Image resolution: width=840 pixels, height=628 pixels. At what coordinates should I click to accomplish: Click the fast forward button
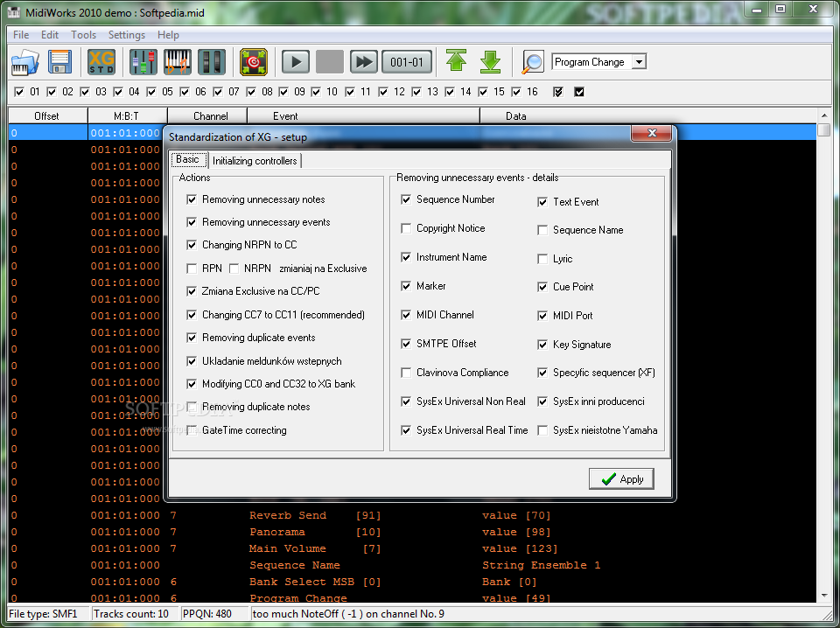click(364, 62)
